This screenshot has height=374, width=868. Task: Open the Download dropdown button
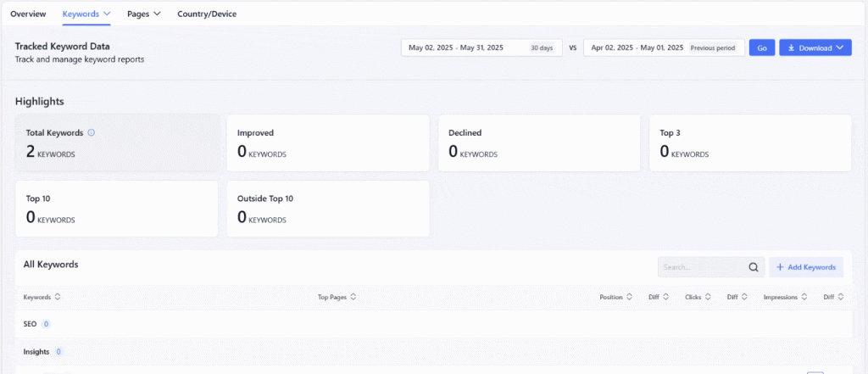click(x=815, y=48)
